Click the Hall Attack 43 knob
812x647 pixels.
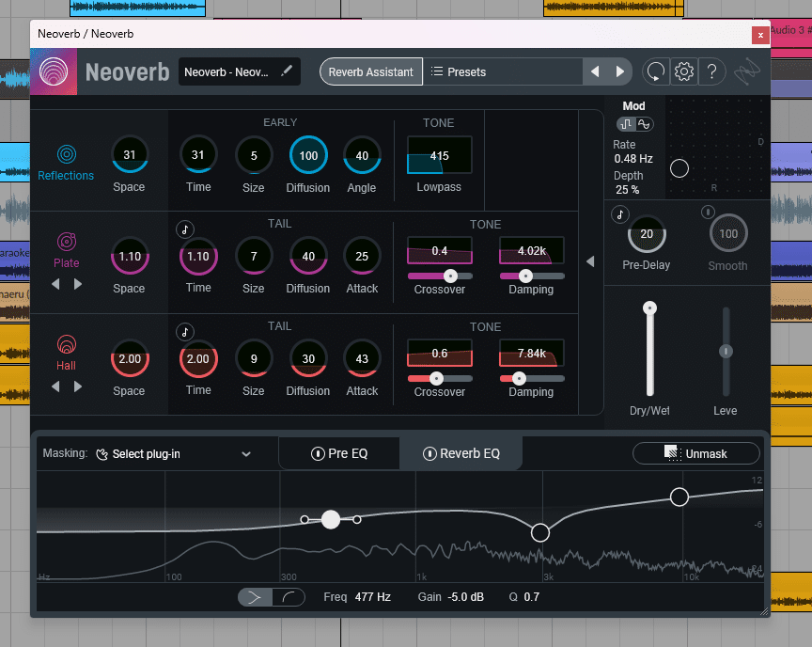pyautogui.click(x=362, y=358)
